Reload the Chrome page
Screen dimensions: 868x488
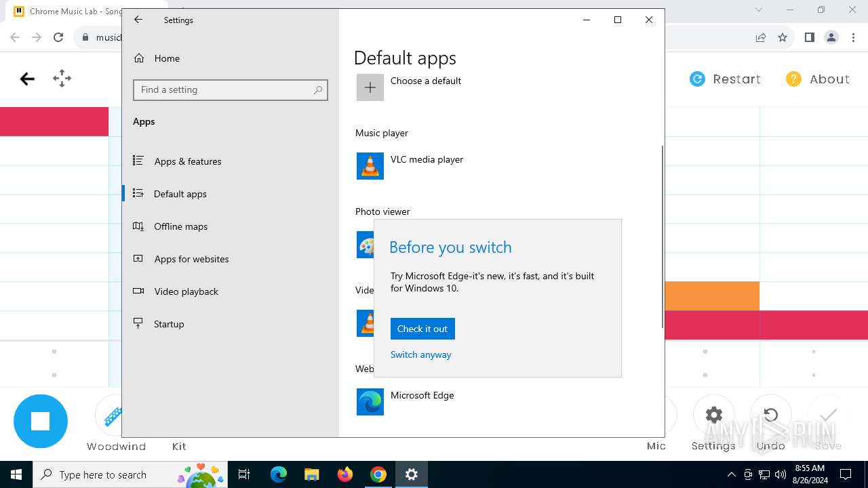click(x=58, y=37)
